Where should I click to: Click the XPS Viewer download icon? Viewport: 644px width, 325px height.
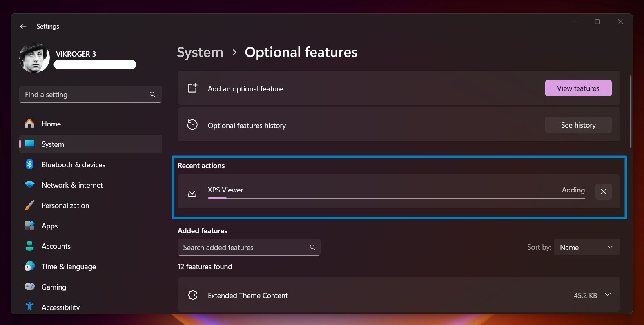192,191
